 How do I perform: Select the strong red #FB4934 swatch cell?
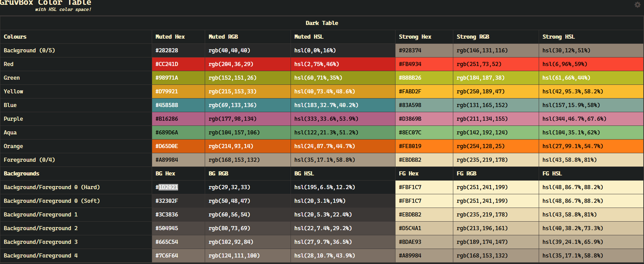[424, 64]
